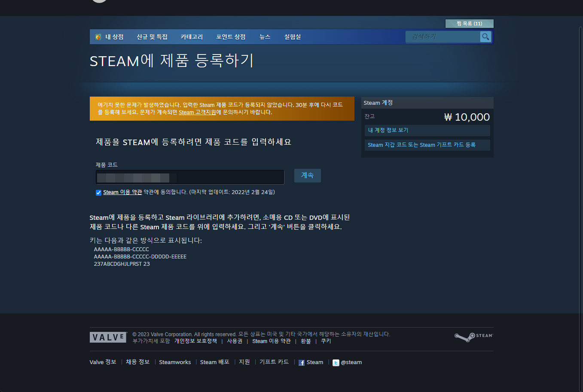This screenshot has width=583, height=392.
Task: Open Steam 배포 footer link
Action: [215, 362]
